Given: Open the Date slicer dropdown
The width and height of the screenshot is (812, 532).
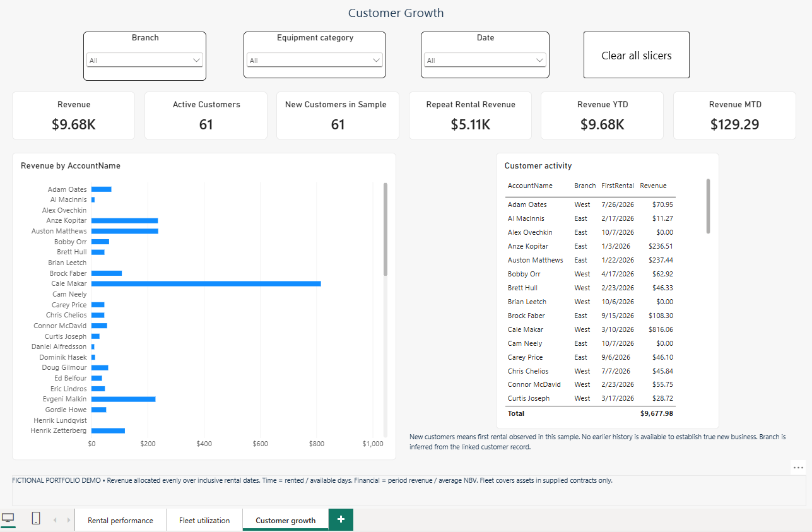Looking at the screenshot, I should tap(485, 61).
